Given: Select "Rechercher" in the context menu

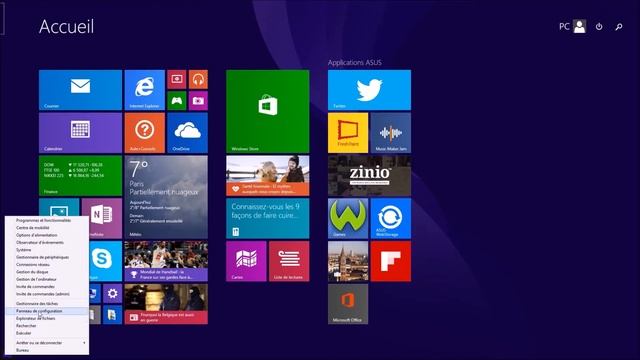Looking at the screenshot, I should 47,326.
